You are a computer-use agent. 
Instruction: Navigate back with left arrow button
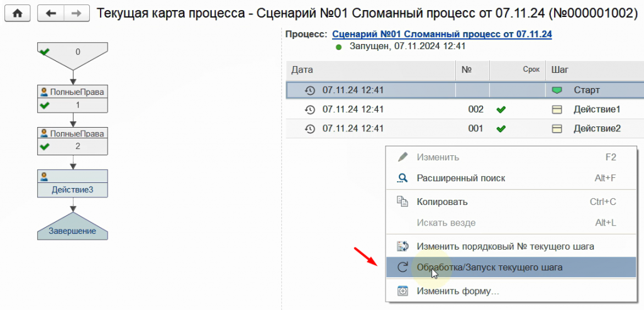pyautogui.click(x=50, y=14)
